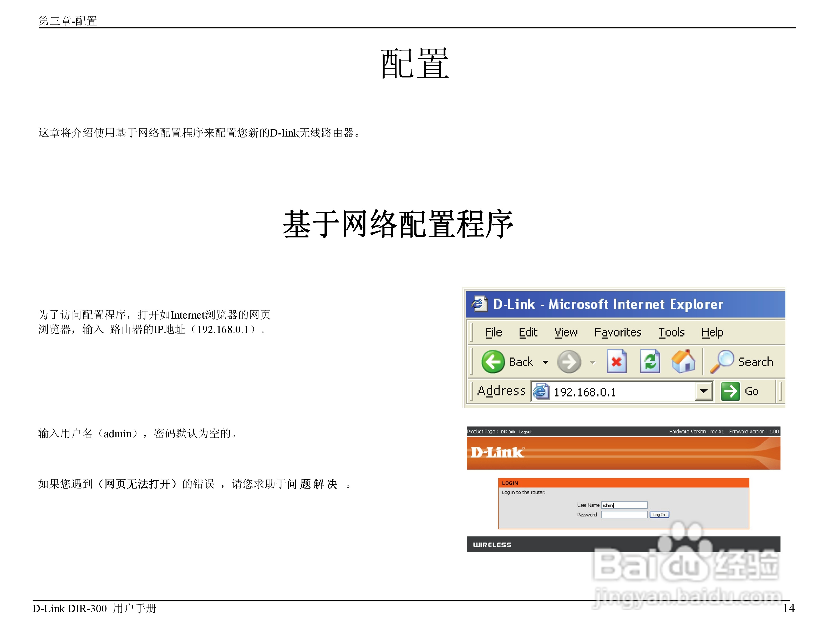Click the User Name field containing admin
Image resolution: width=833 pixels, height=644 pixels.
click(624, 505)
